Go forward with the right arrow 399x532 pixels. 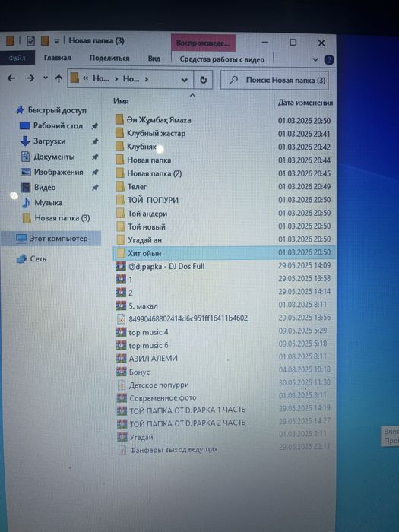point(30,78)
